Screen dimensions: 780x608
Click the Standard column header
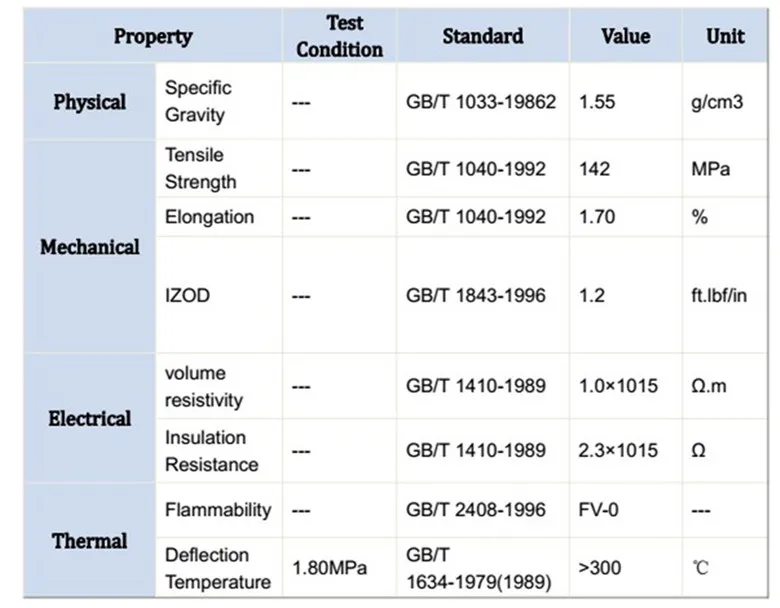pos(482,37)
